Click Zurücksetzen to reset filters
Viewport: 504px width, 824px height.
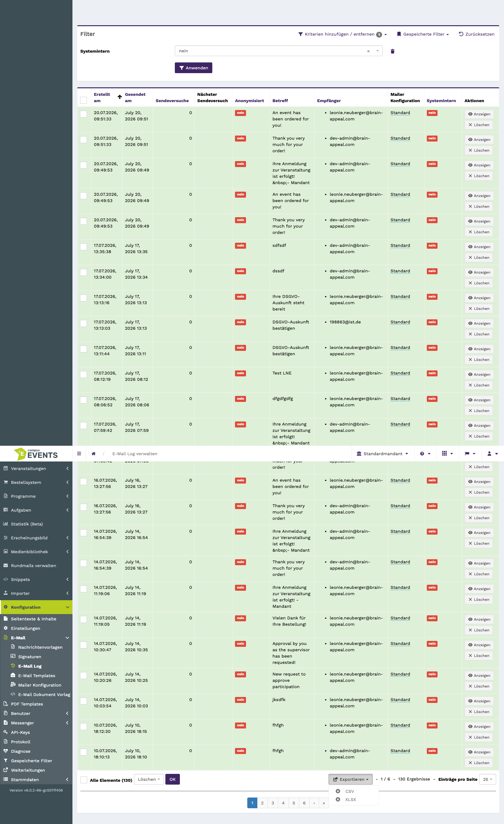pyautogui.click(x=477, y=34)
